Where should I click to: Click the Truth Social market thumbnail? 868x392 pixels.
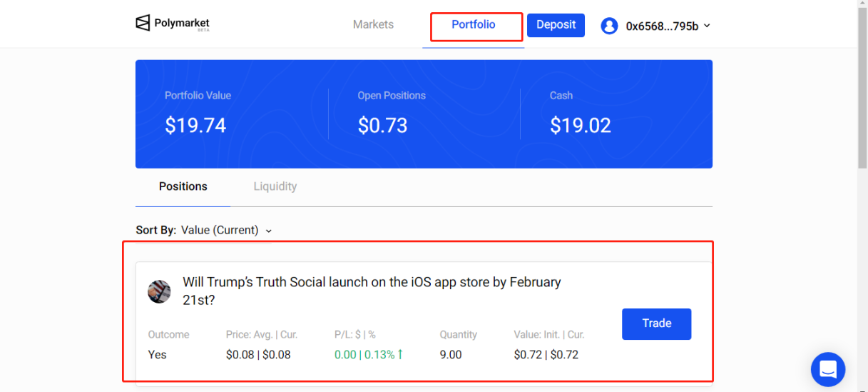[x=159, y=291]
